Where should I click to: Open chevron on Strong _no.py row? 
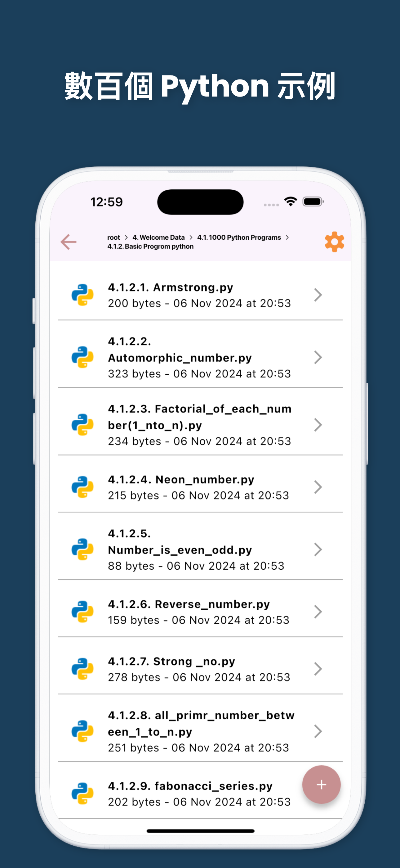coord(318,669)
